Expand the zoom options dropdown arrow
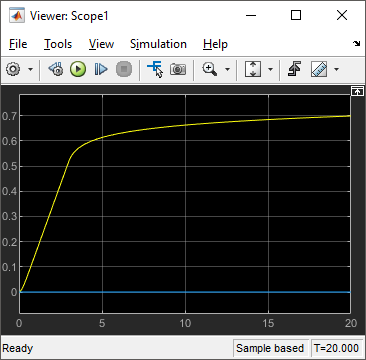Image resolution: width=366 pixels, height=360 pixels. [x=227, y=69]
